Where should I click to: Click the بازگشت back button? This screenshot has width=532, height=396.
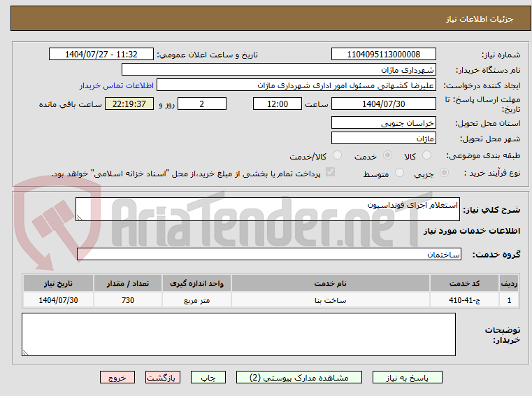click(162, 377)
